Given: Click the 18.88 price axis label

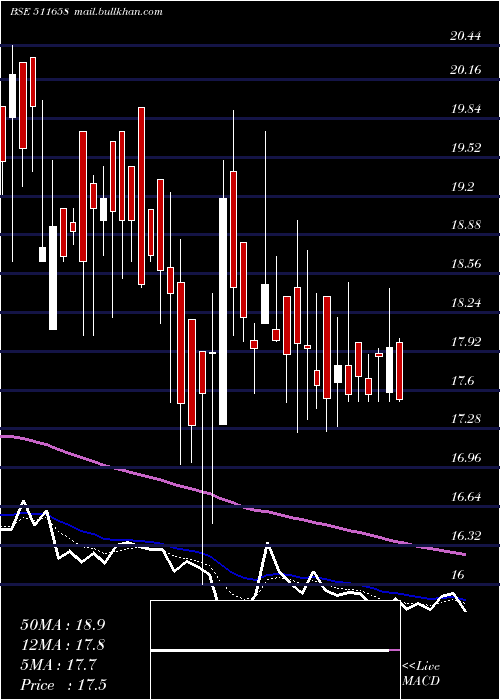Looking at the screenshot, I should [x=466, y=225].
